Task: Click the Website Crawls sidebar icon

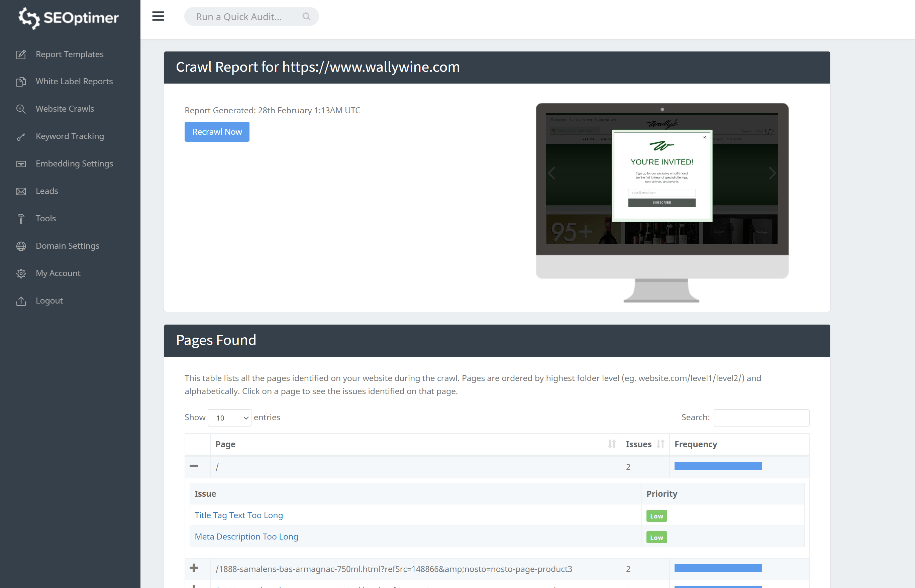Action: [21, 109]
